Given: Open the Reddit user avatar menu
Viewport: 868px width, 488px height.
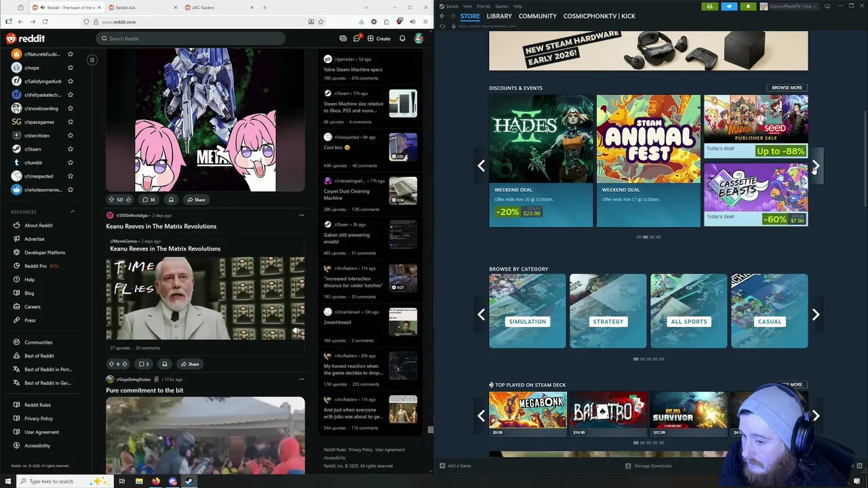Looking at the screenshot, I should click(419, 39).
